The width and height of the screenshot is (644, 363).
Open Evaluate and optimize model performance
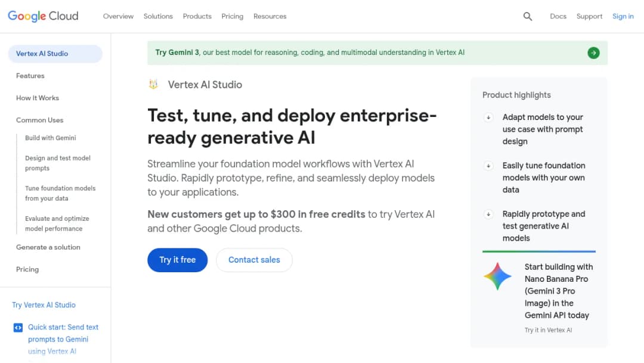[57, 223]
